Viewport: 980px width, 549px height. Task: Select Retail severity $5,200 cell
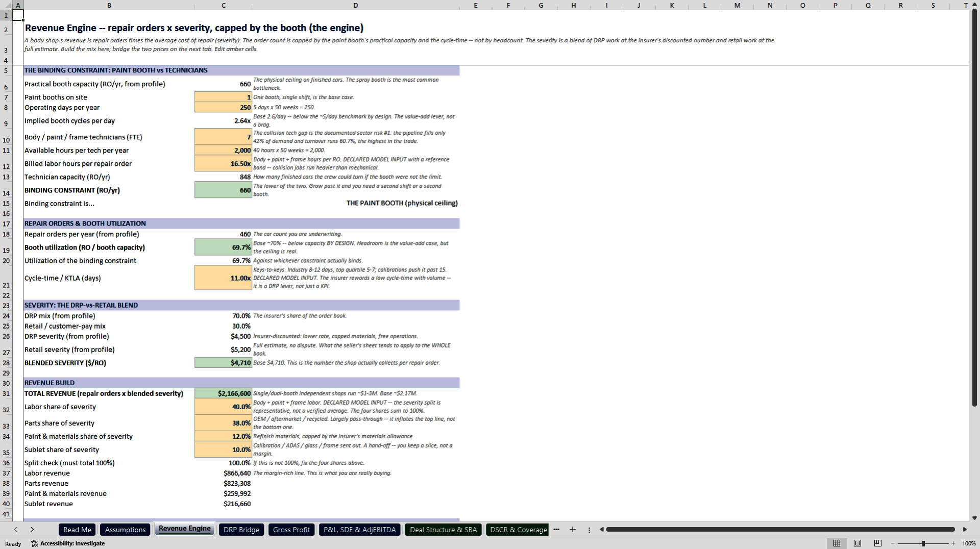pyautogui.click(x=224, y=350)
